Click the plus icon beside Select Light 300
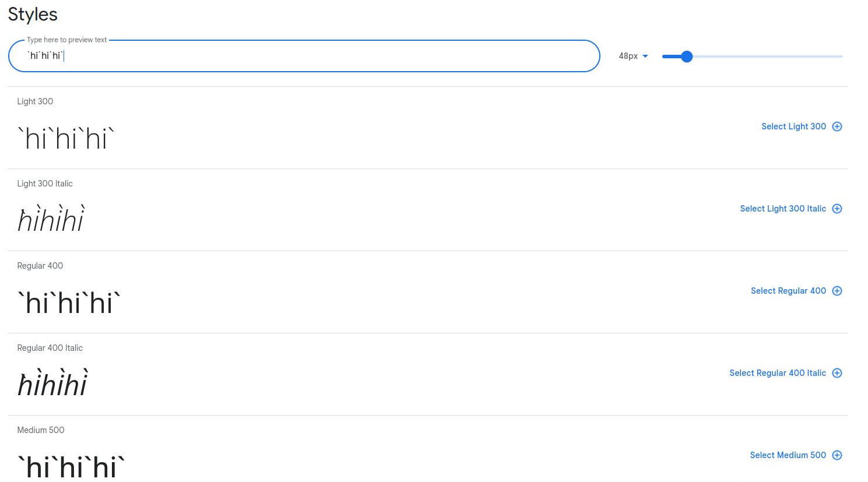 point(837,126)
